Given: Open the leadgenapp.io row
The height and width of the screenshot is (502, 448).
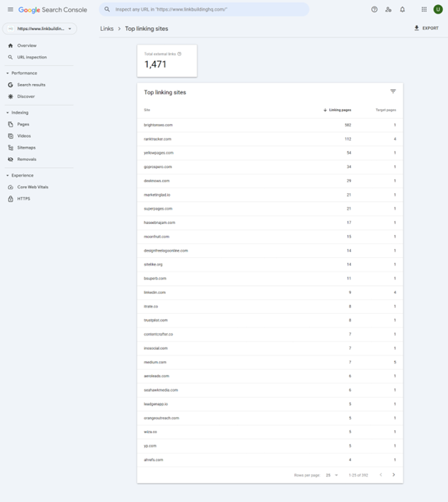Looking at the screenshot, I should click(270, 404).
